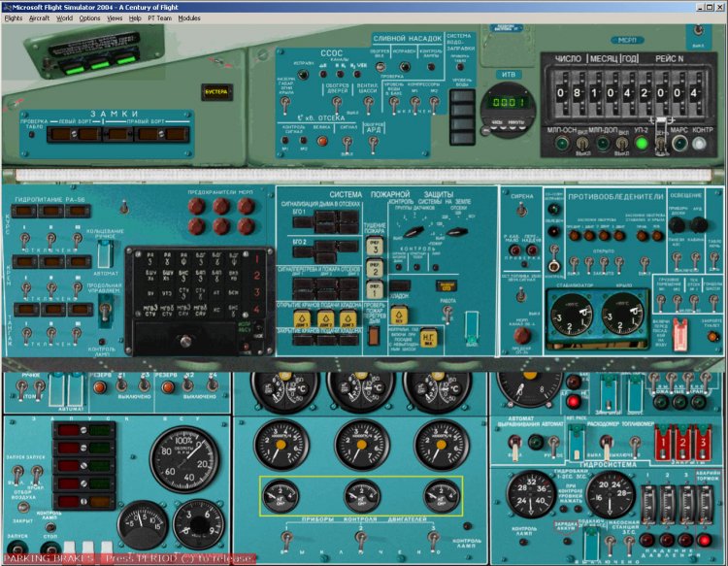
Task: Flip КУРС channel I hydraulic switch
Action: click(25, 241)
